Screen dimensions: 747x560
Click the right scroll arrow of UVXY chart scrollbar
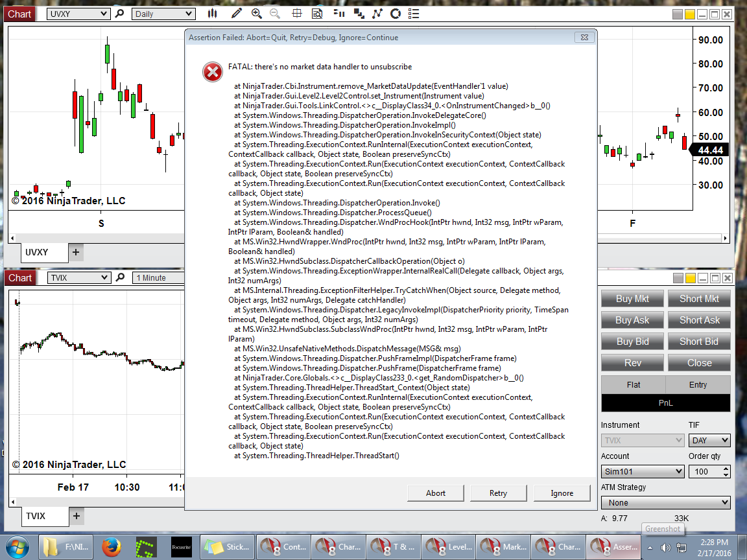[726, 238]
